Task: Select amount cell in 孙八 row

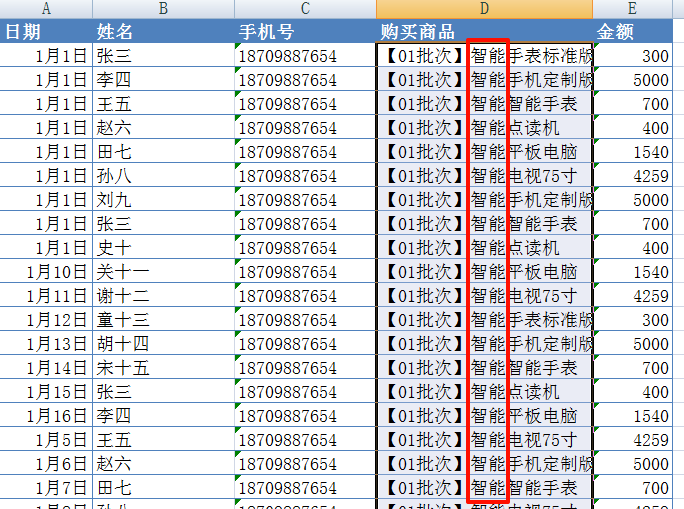Action: click(632, 175)
